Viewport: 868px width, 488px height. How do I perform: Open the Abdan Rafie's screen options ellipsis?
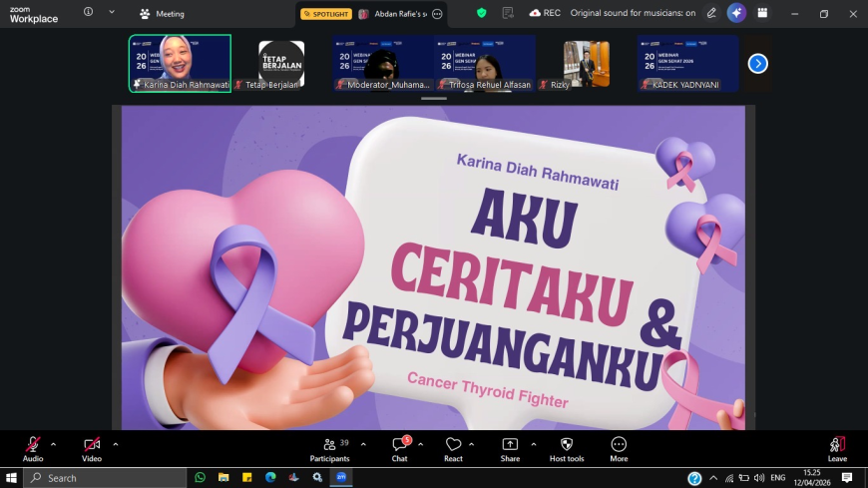point(437,14)
